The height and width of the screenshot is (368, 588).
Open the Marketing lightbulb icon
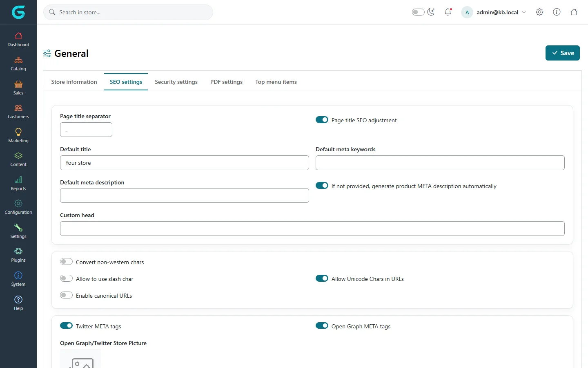pyautogui.click(x=18, y=132)
